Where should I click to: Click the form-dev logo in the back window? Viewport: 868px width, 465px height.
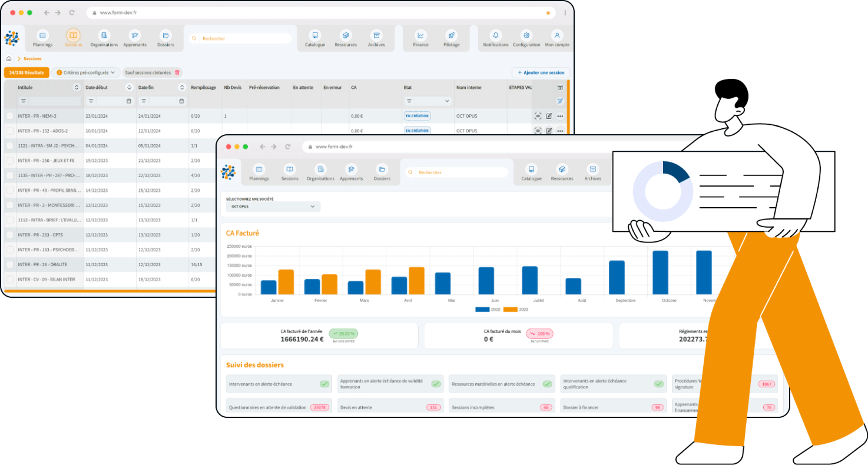pos(12,39)
